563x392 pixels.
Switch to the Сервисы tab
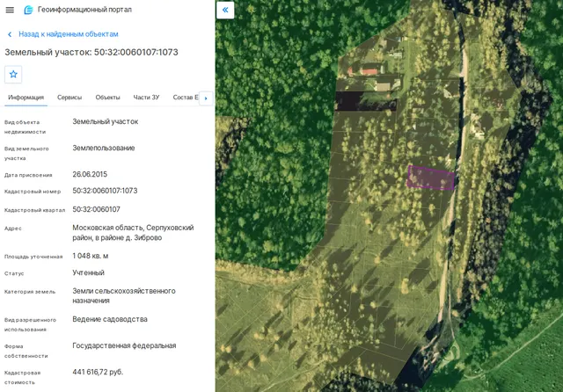pos(69,98)
